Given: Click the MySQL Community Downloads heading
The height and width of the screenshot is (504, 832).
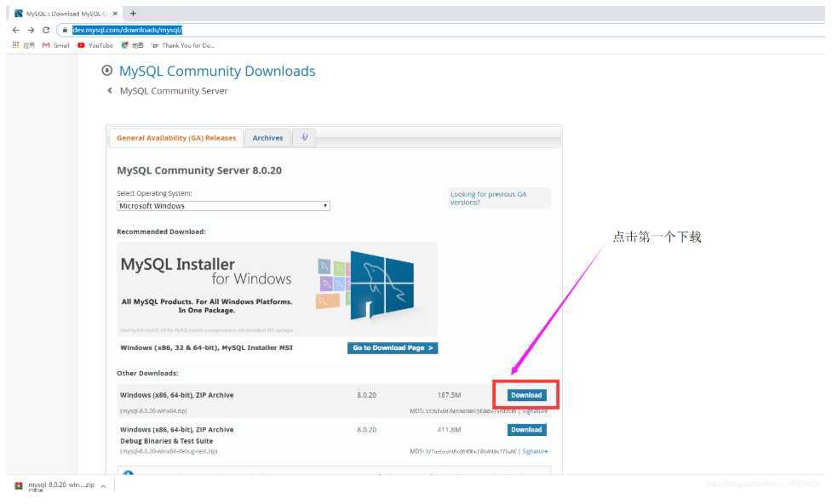Looking at the screenshot, I should click(x=217, y=72).
